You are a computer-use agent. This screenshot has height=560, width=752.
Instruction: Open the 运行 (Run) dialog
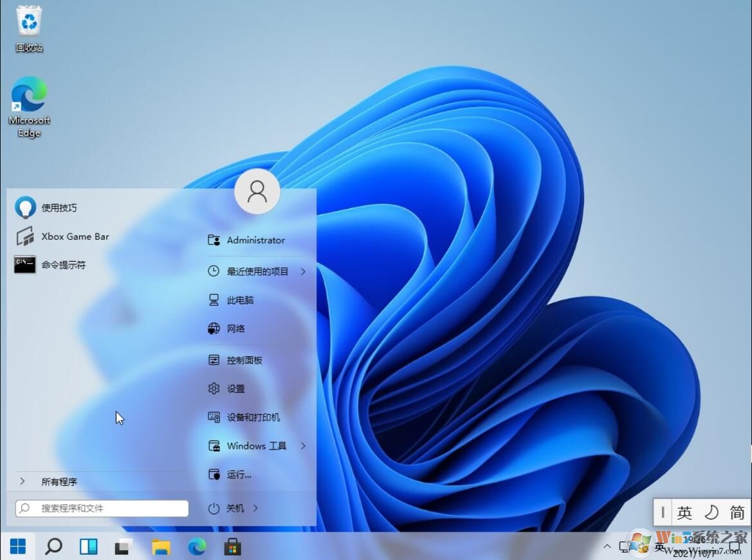coord(239,474)
